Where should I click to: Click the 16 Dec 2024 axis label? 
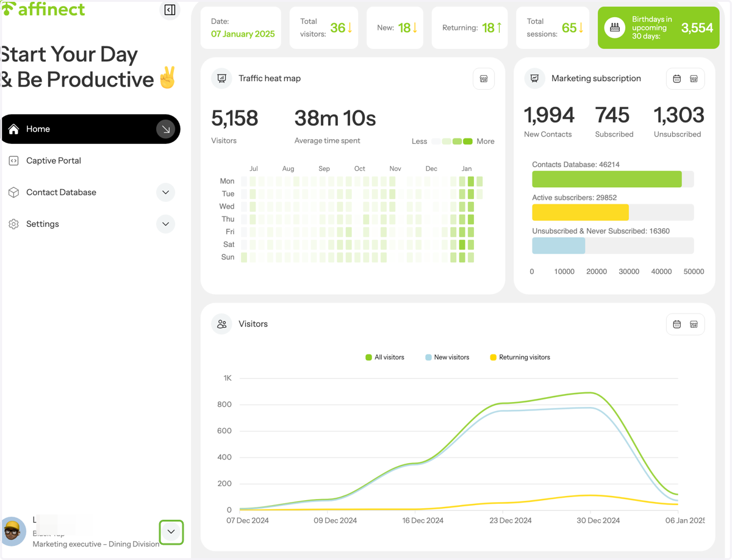[x=423, y=520]
